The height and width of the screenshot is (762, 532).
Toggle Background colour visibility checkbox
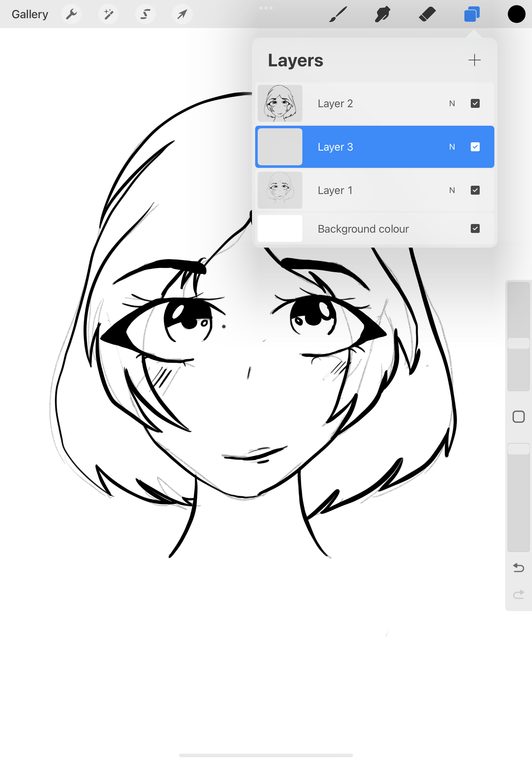point(475,228)
